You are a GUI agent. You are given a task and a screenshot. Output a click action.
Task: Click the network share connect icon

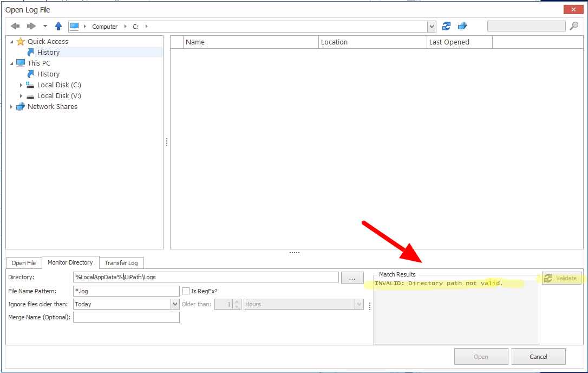click(x=462, y=26)
